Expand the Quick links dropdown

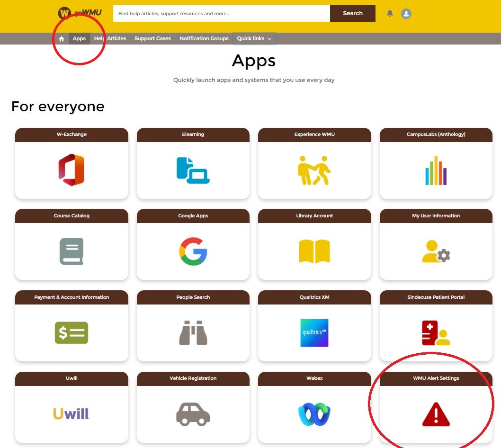point(254,38)
